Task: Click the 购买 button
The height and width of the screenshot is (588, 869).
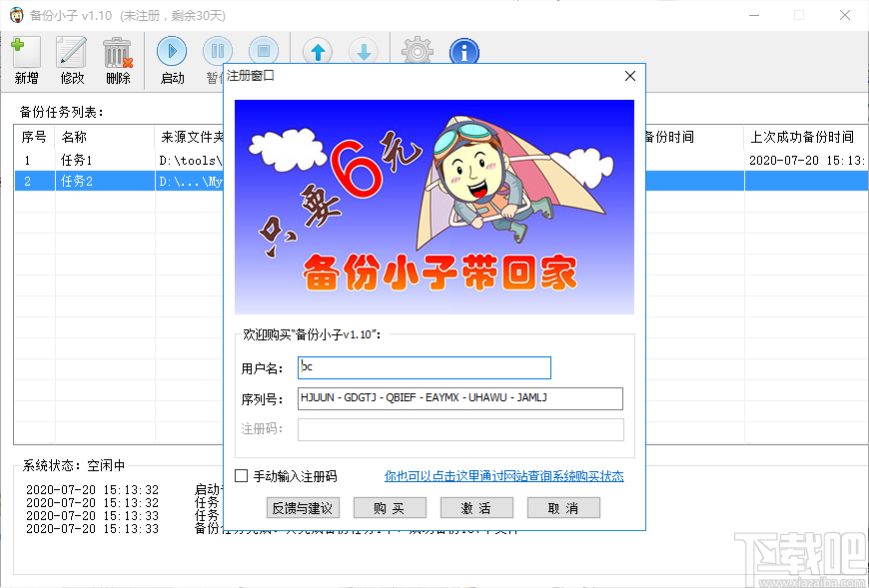Action: click(390, 507)
